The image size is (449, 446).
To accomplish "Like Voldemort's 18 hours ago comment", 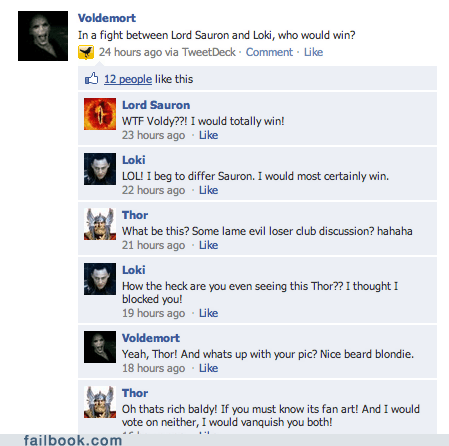I will (x=208, y=368).
